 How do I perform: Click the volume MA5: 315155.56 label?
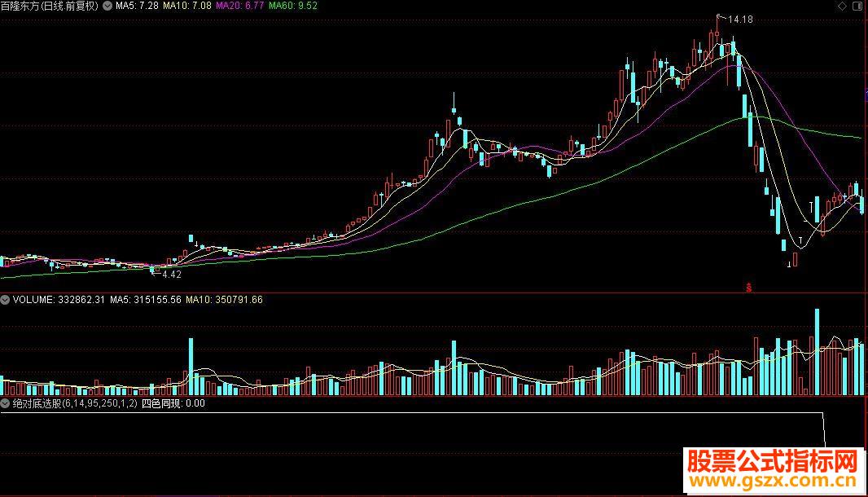click(146, 300)
